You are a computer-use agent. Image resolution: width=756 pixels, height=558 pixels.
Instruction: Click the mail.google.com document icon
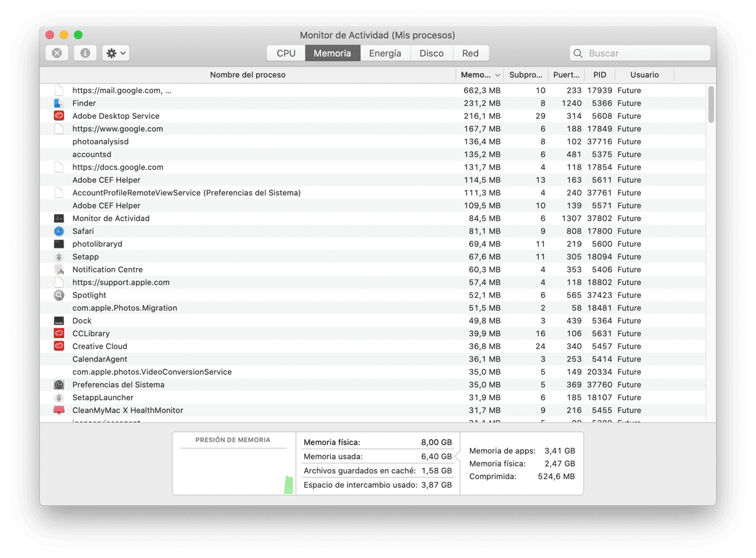pyautogui.click(x=59, y=90)
